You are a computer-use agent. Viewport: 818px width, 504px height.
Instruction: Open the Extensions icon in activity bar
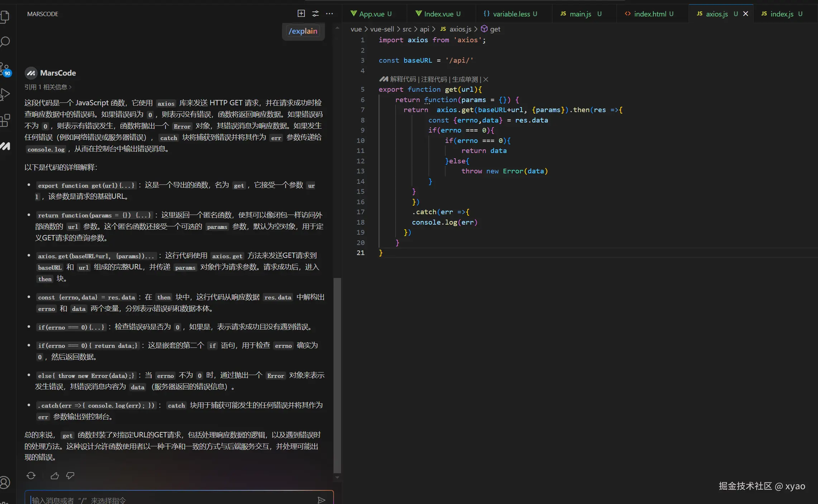click(x=5, y=120)
